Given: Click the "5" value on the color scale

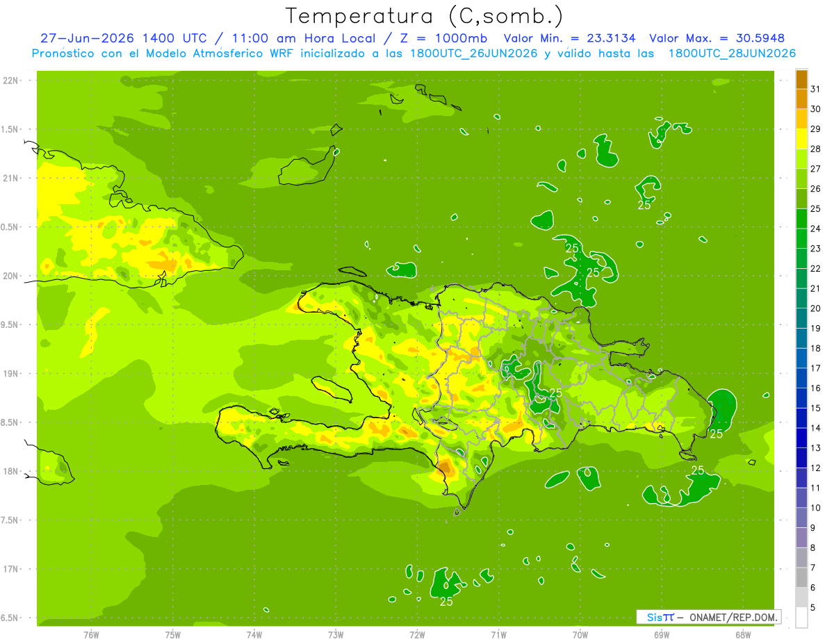Looking at the screenshot, I should (x=814, y=608).
